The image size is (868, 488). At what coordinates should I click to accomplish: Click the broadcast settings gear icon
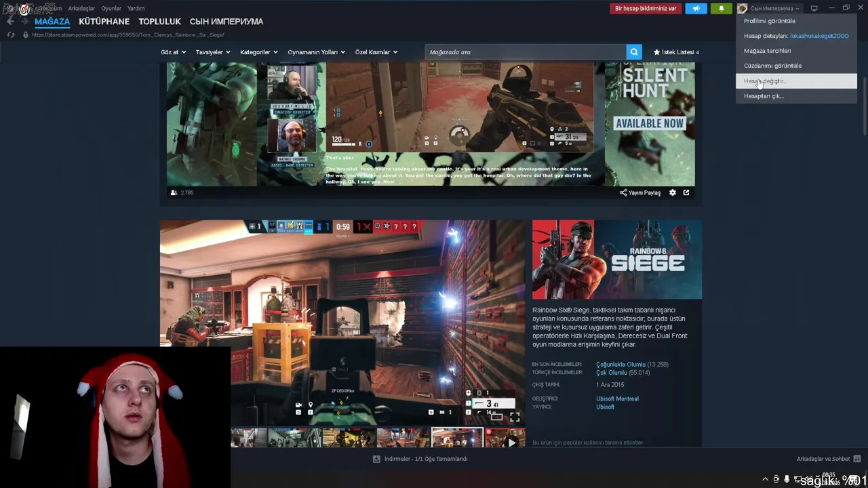pos(673,192)
